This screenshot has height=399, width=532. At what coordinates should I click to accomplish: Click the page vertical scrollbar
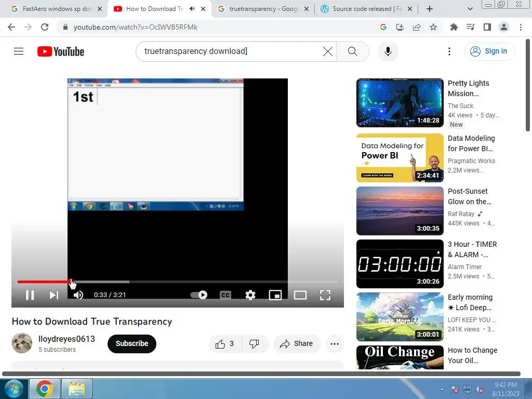pos(528,85)
